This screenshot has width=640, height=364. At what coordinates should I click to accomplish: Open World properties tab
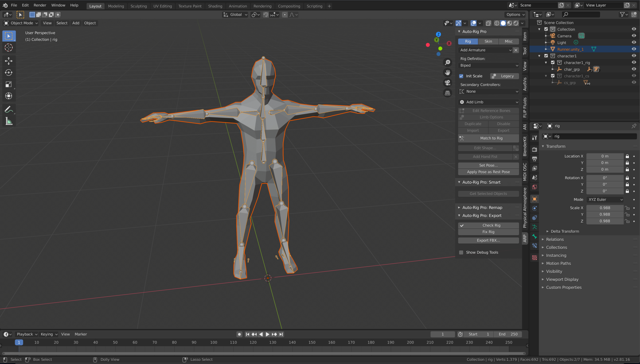pyautogui.click(x=534, y=187)
